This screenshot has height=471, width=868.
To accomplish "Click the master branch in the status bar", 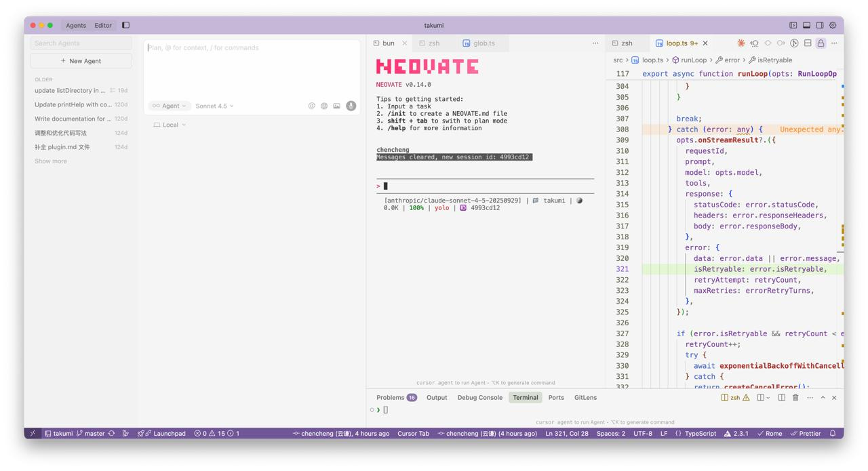I will [91, 434].
